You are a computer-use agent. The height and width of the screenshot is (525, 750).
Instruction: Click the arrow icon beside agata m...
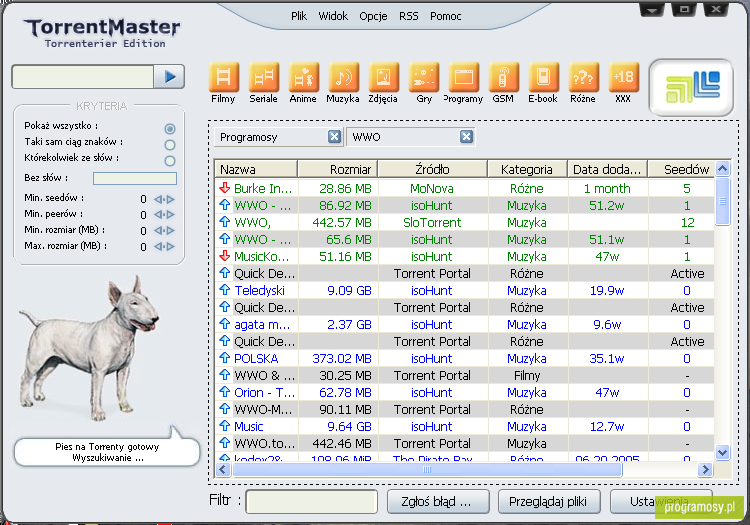tap(225, 324)
